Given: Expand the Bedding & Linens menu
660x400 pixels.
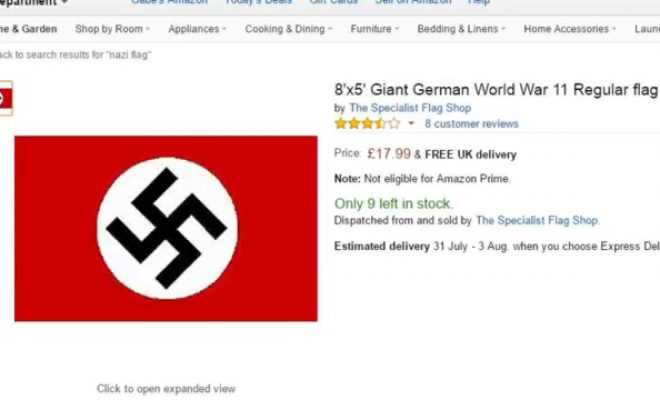Looking at the screenshot, I should pyautogui.click(x=461, y=29).
